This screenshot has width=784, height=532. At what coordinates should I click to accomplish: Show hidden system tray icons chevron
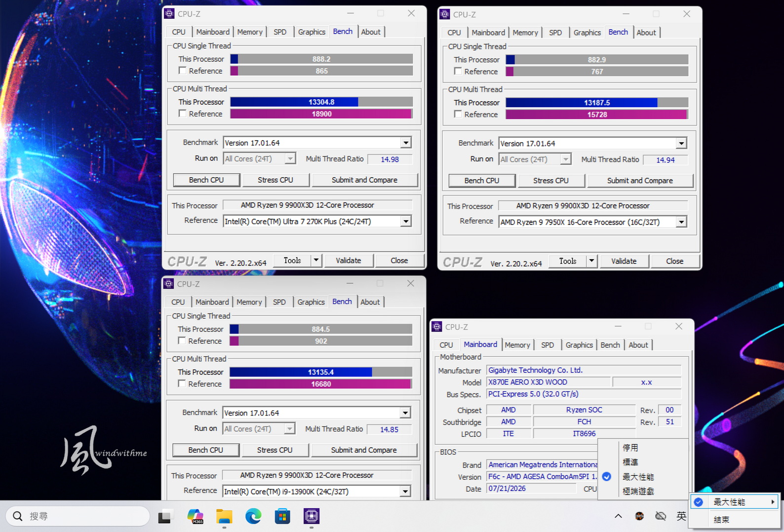pyautogui.click(x=618, y=516)
